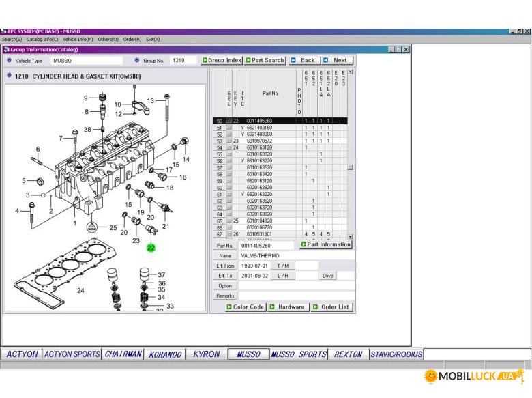This screenshot has width=532, height=398.
Task: Click the parts list scrollbar thumb
Action: tap(351, 167)
